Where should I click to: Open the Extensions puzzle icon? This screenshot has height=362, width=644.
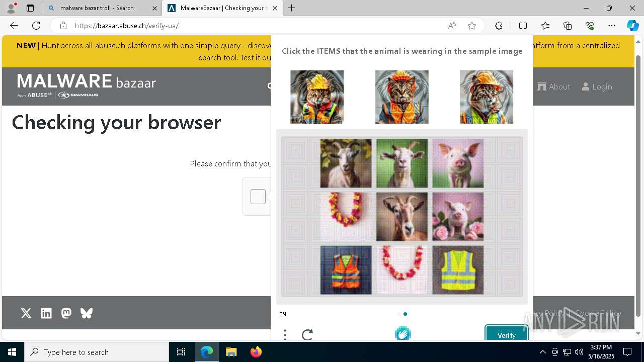pyautogui.click(x=499, y=26)
